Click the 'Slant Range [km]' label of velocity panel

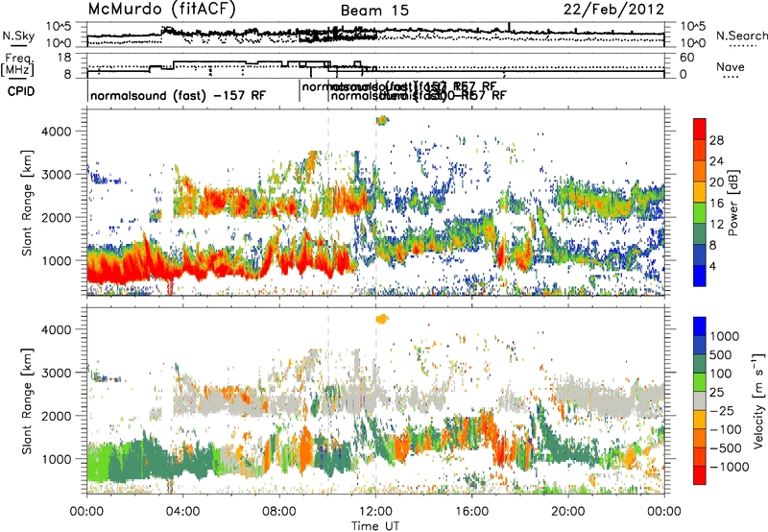click(x=27, y=400)
